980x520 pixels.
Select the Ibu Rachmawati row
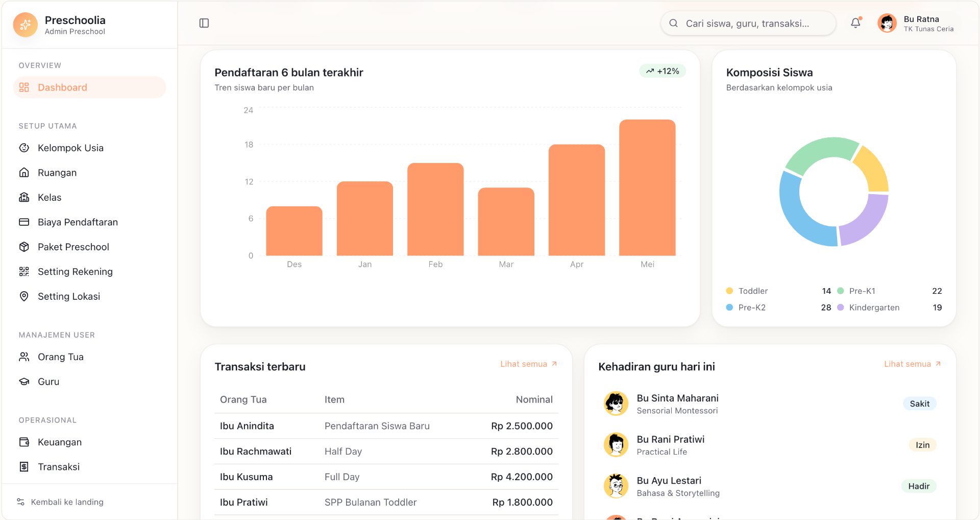pyautogui.click(x=386, y=452)
